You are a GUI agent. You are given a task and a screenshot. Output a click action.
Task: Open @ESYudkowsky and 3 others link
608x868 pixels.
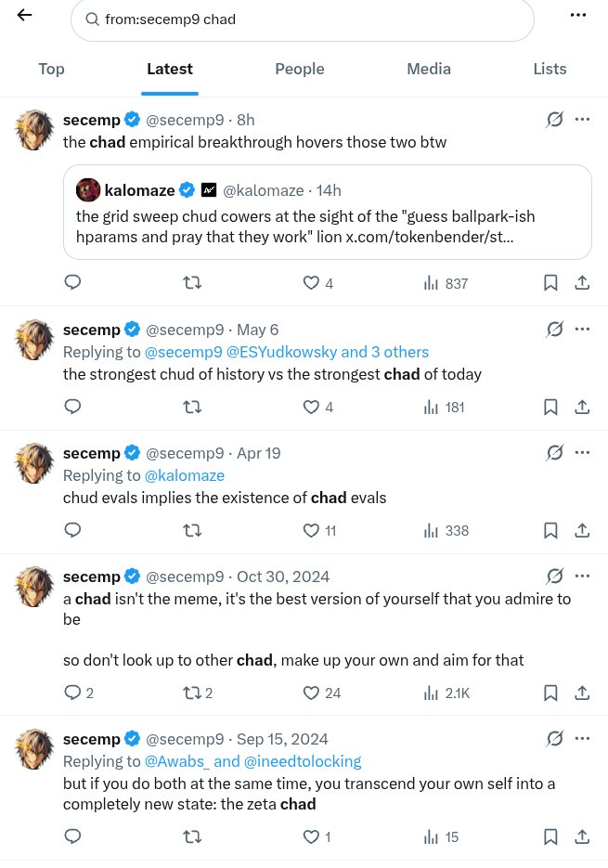click(328, 352)
